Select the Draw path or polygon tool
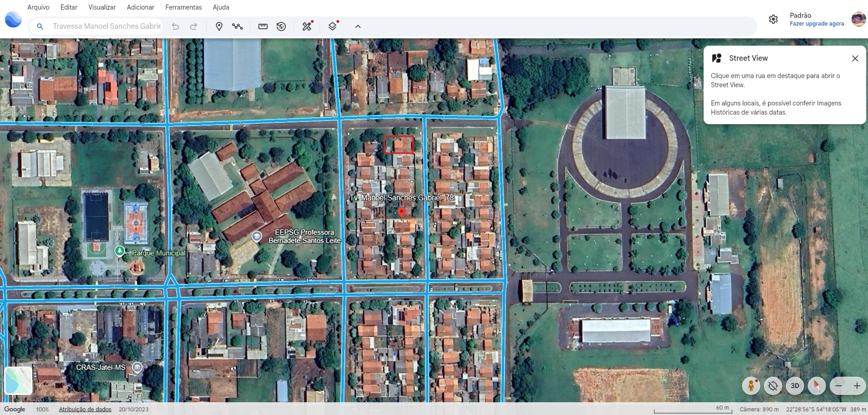 coord(237,26)
